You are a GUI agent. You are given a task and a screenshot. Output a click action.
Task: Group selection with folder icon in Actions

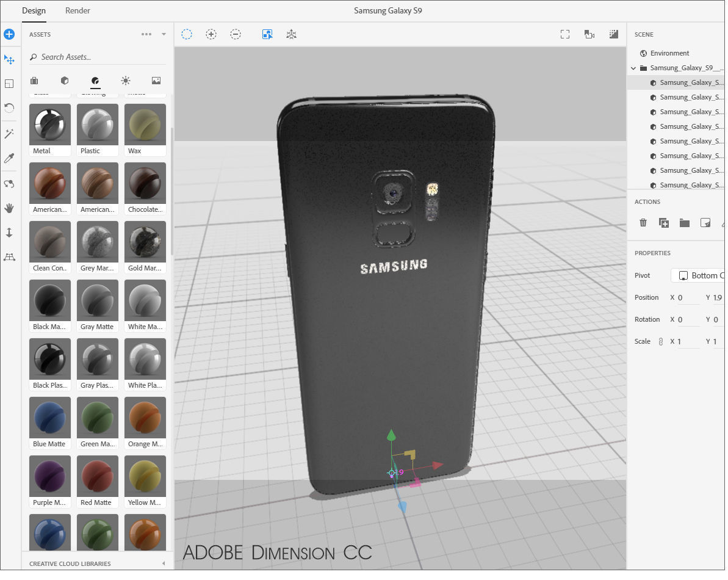[x=684, y=223]
